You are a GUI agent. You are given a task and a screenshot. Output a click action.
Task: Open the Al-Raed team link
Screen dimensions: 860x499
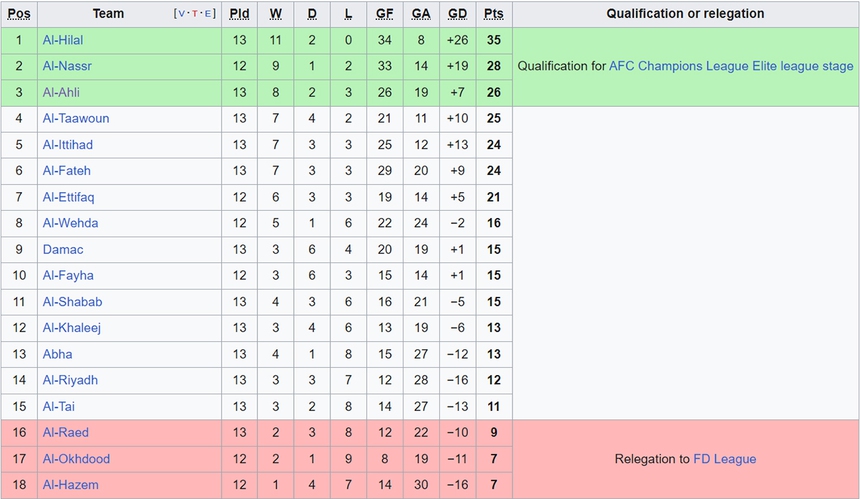pyautogui.click(x=65, y=432)
